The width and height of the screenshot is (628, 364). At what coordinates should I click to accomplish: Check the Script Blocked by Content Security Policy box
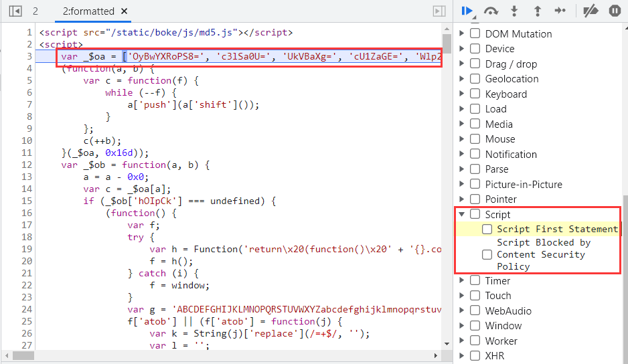point(487,255)
